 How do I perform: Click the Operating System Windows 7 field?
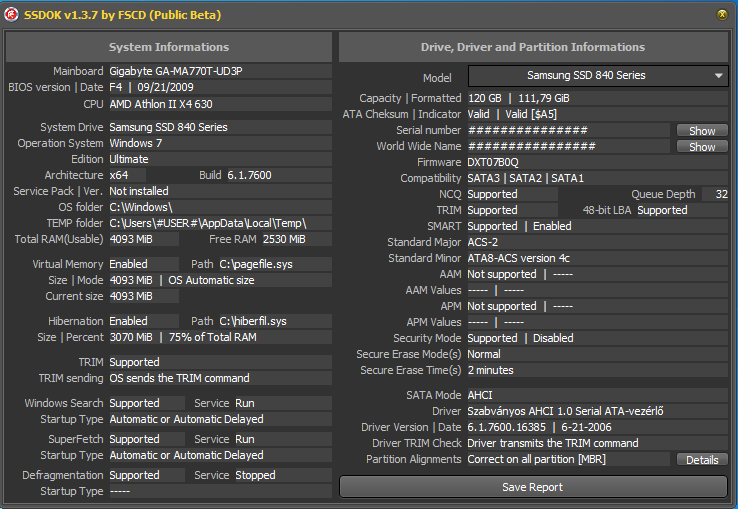pyautogui.click(x=219, y=143)
